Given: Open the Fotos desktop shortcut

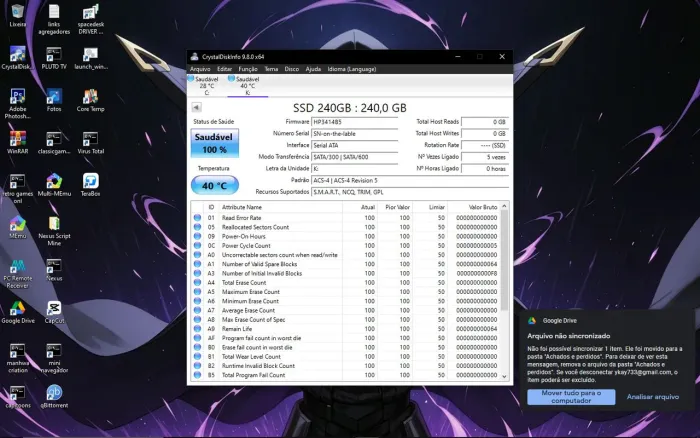Looking at the screenshot, I should pos(54,100).
